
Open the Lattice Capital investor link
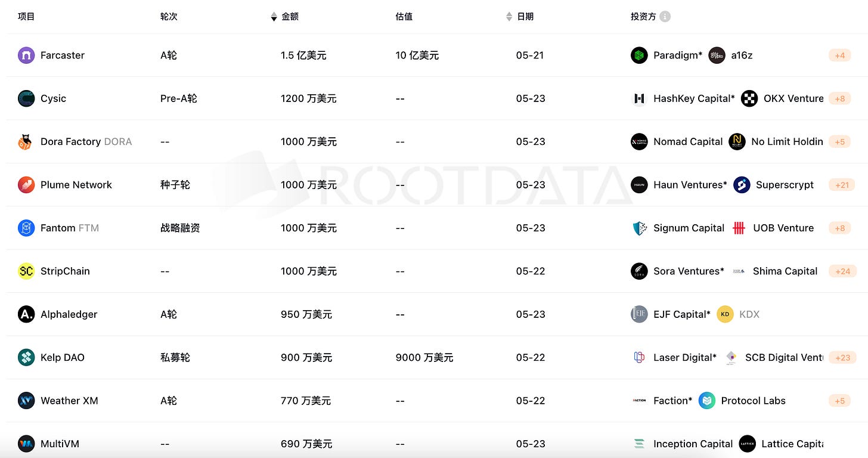[792, 444]
